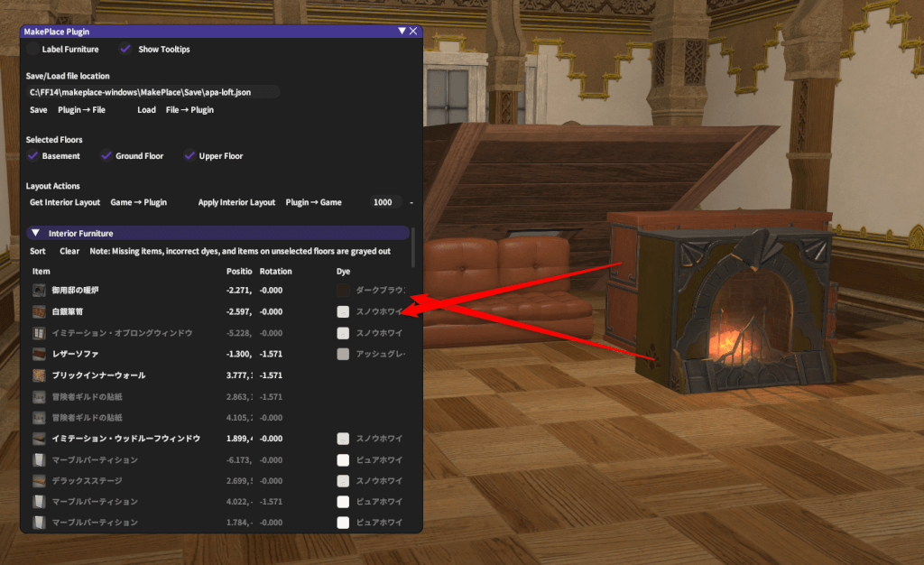The image size is (924, 565).
Task: Click the 1000 value input field
Action: coord(386,202)
